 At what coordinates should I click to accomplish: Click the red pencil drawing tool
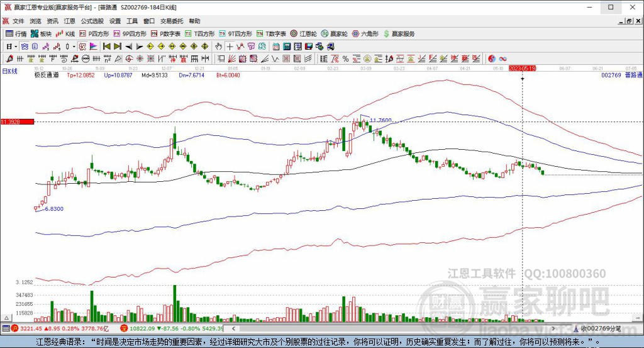tap(9, 59)
